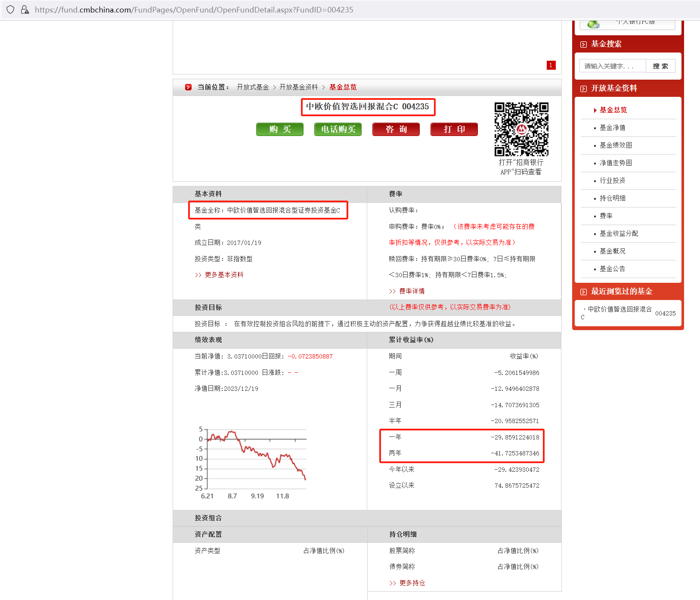Image resolution: width=700 pixels, height=600 pixels.
Task: Click the green 购买 button
Action: coord(280,129)
